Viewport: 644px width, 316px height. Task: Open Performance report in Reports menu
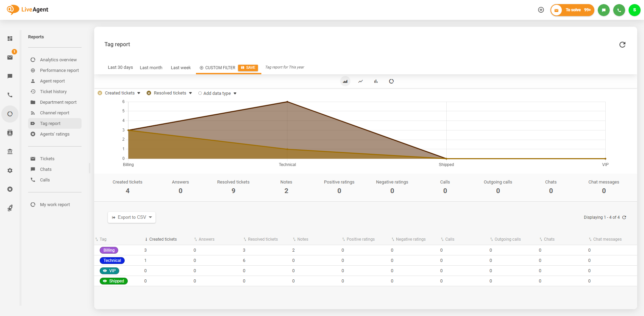pyautogui.click(x=59, y=71)
